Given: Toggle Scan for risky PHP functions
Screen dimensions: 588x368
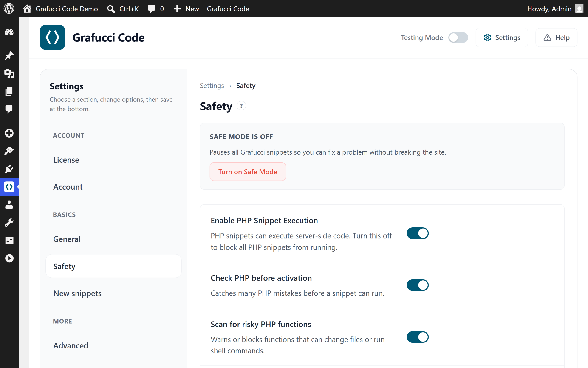Looking at the screenshot, I should pos(417,337).
